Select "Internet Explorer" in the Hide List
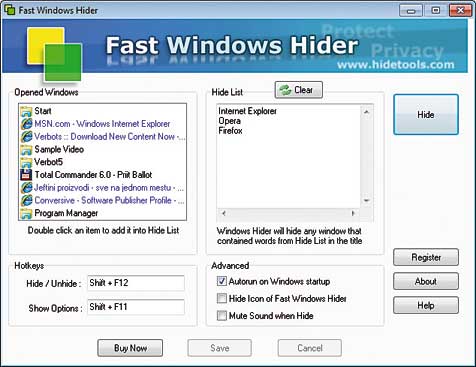 click(247, 111)
